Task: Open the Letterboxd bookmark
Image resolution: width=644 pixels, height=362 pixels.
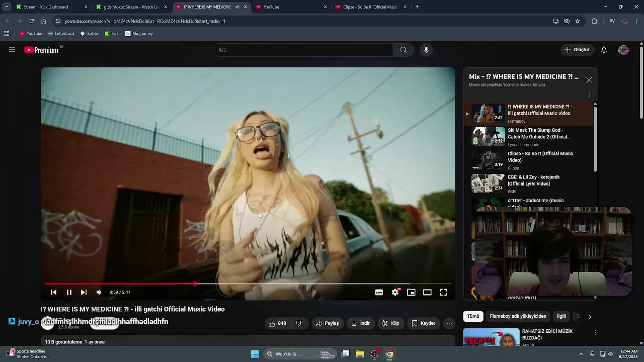Action: point(61,34)
